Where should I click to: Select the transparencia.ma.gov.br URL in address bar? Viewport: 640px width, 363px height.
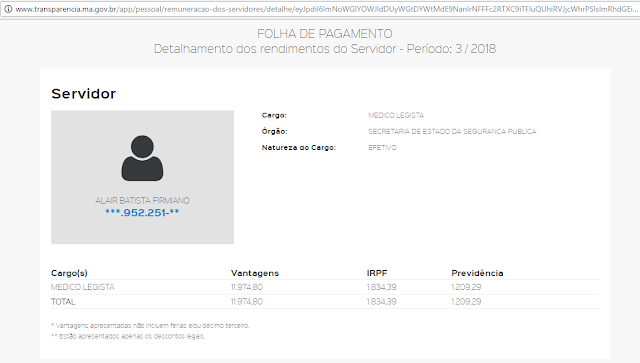327,9
